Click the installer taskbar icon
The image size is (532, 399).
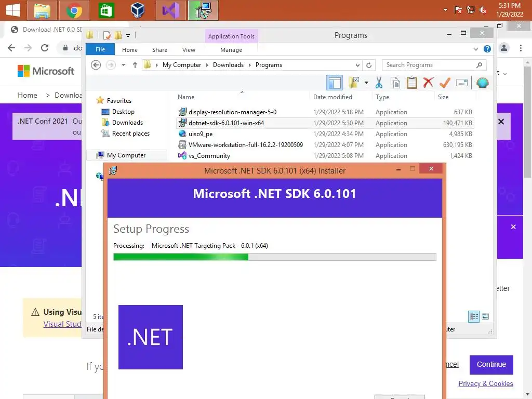pos(203,10)
